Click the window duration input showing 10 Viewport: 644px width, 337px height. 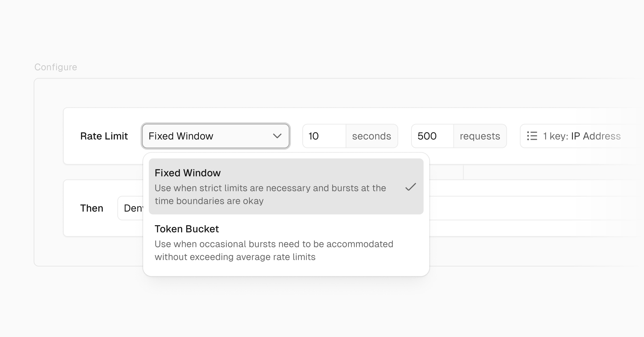(x=323, y=136)
